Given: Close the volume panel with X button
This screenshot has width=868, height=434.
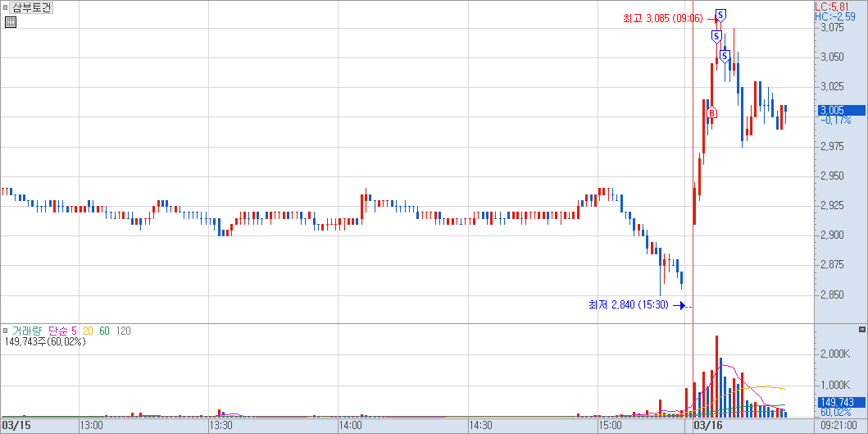Looking at the screenshot, I should pyautogui.click(x=862, y=329).
